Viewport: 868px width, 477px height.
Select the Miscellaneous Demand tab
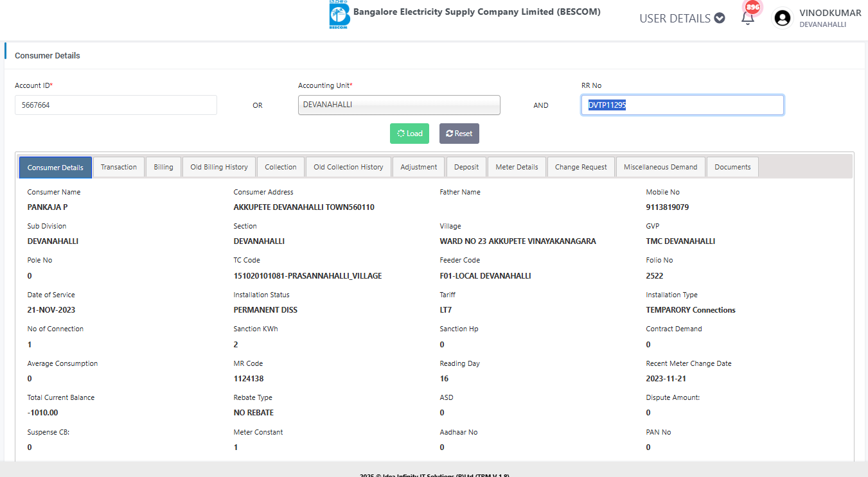tap(660, 167)
